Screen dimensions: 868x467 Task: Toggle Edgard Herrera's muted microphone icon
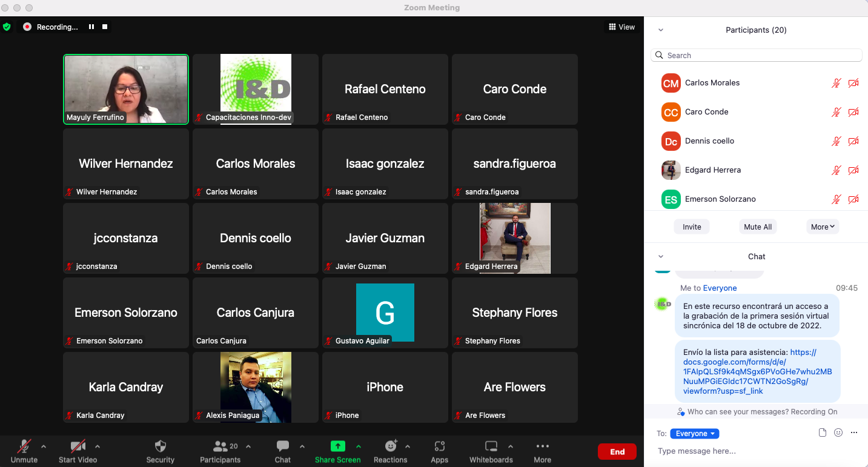[x=836, y=170]
